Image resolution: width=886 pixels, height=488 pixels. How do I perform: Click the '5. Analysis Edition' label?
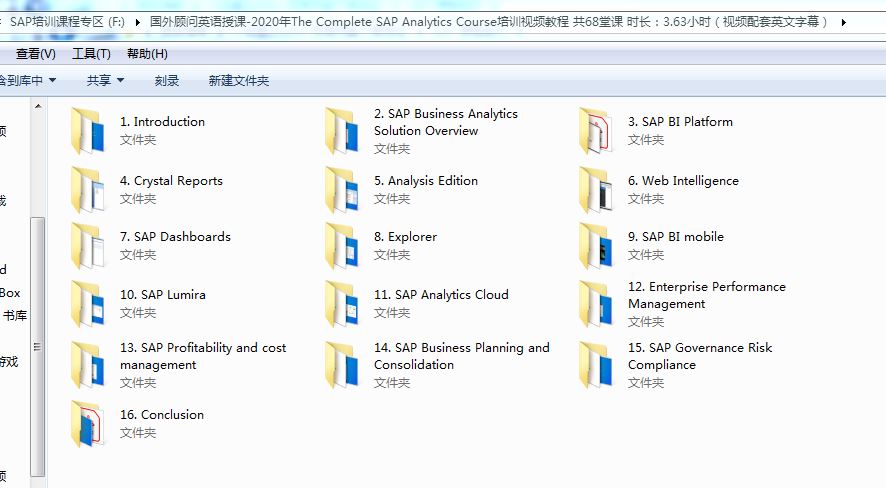pyautogui.click(x=425, y=181)
